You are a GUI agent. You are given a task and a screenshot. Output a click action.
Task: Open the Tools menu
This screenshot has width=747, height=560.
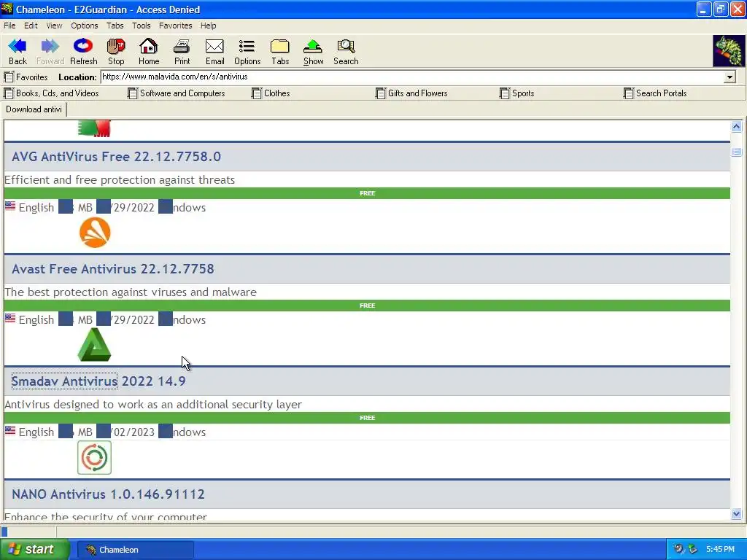click(x=141, y=26)
